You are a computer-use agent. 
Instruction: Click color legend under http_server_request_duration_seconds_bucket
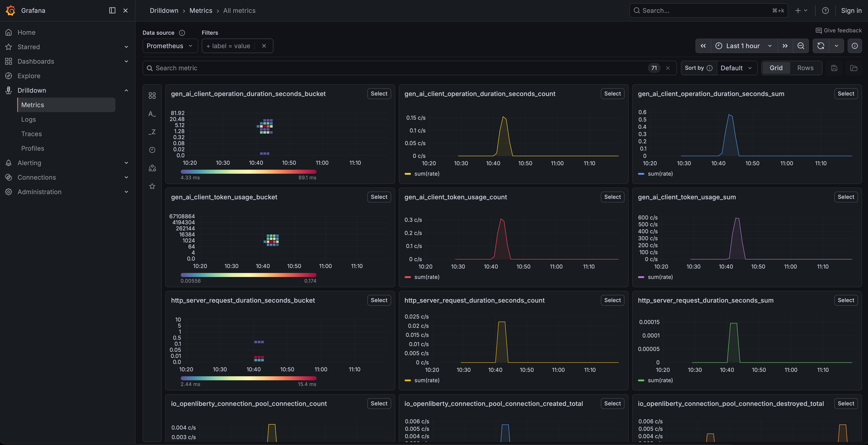[x=248, y=378]
